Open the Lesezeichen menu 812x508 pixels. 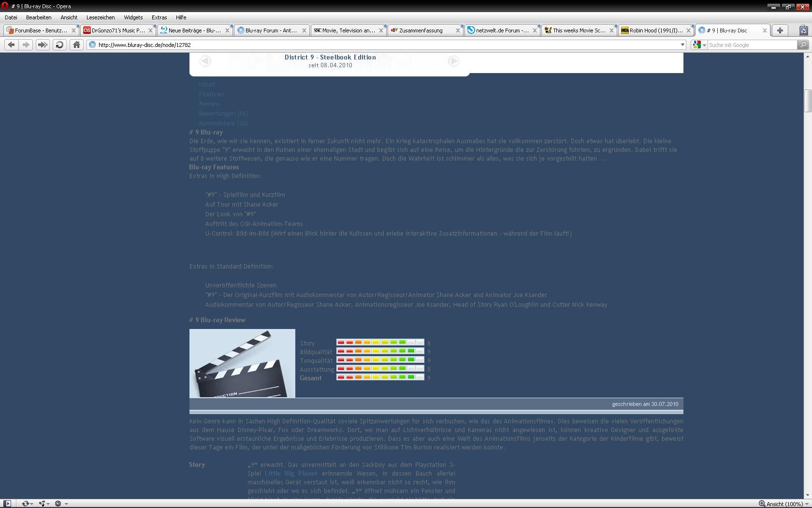click(101, 17)
